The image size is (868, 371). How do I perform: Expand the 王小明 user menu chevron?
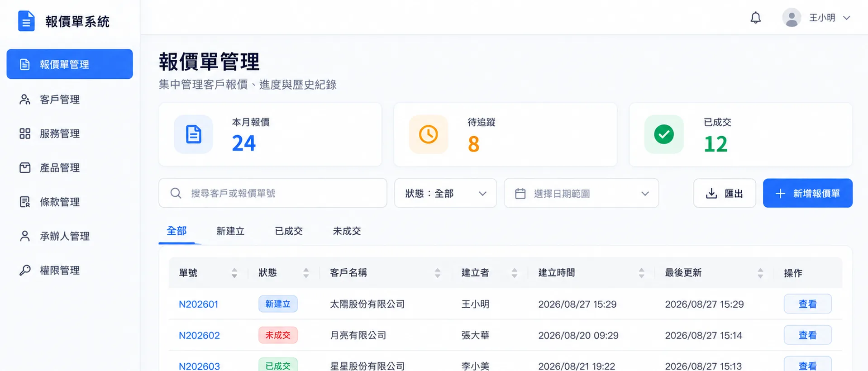point(846,18)
